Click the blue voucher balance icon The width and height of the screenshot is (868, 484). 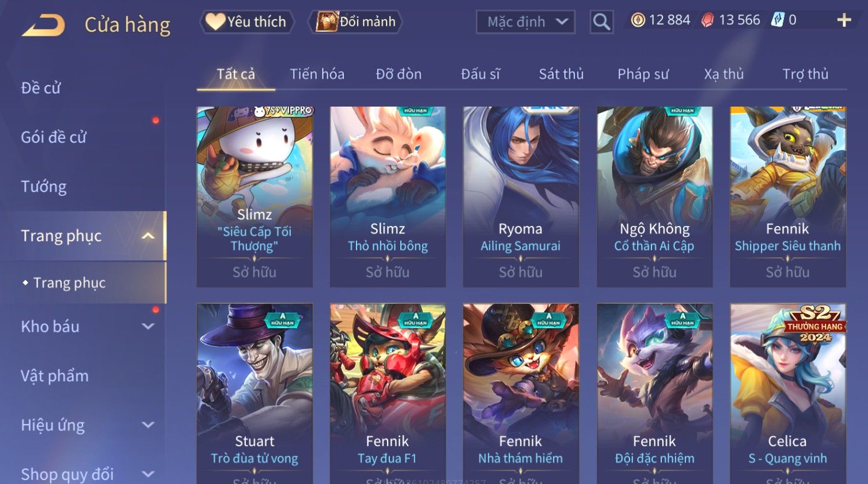click(x=778, y=20)
